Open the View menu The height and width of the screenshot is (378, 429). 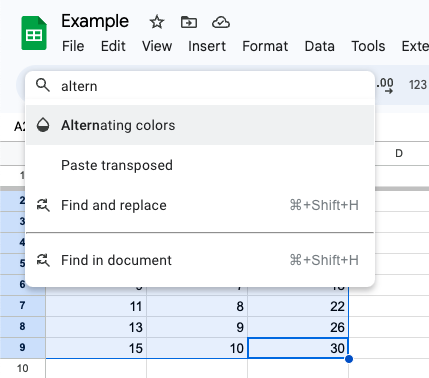pyautogui.click(x=157, y=46)
